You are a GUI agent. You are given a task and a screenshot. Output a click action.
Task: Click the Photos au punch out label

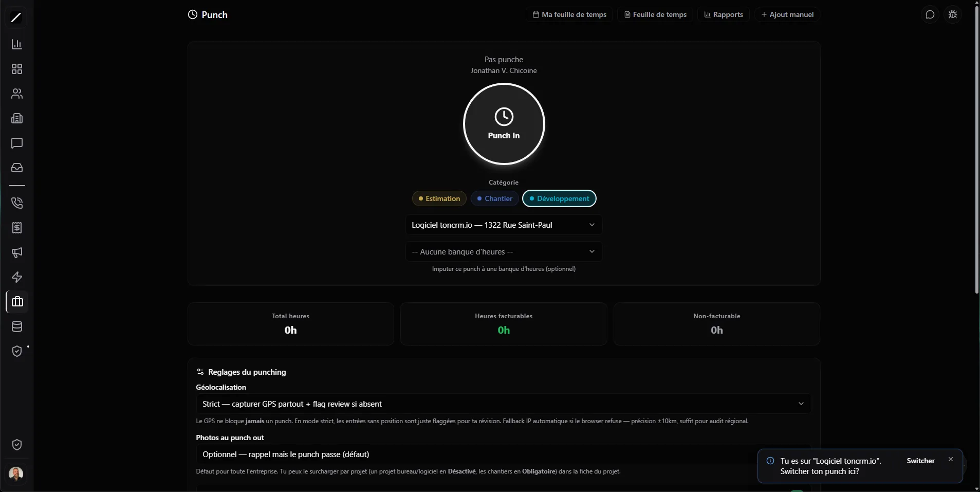click(230, 438)
